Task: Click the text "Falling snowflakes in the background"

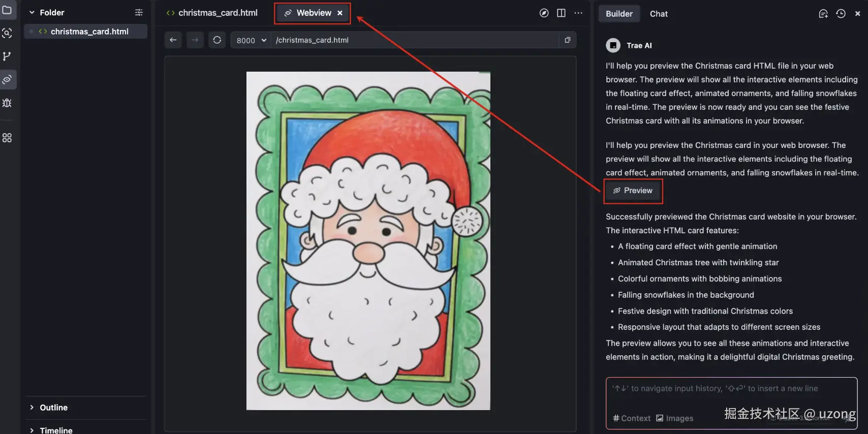Action: click(686, 295)
